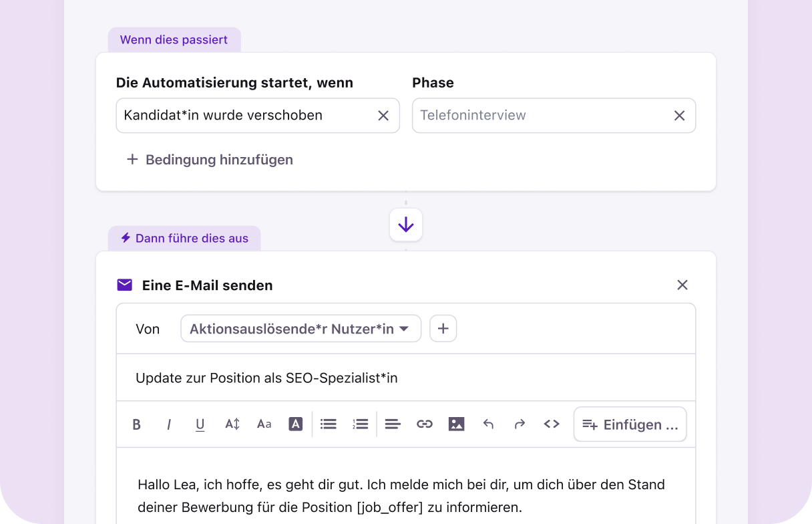Open the text highlight color picker

pos(296,424)
